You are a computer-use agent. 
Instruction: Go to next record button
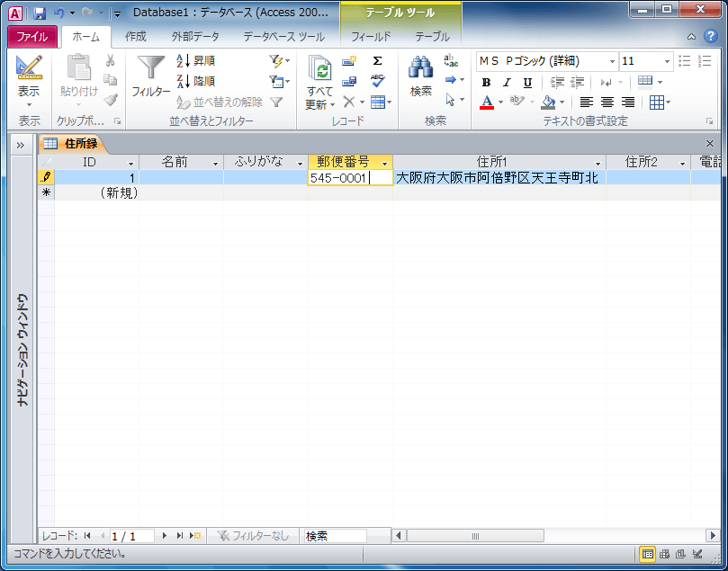click(165, 536)
